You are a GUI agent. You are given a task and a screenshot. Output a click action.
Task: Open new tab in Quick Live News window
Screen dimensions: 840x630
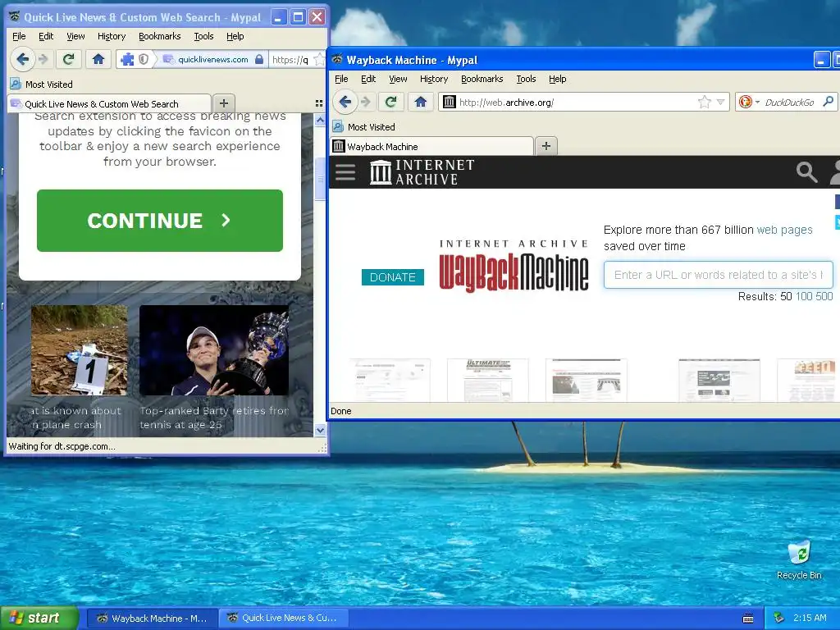point(224,103)
